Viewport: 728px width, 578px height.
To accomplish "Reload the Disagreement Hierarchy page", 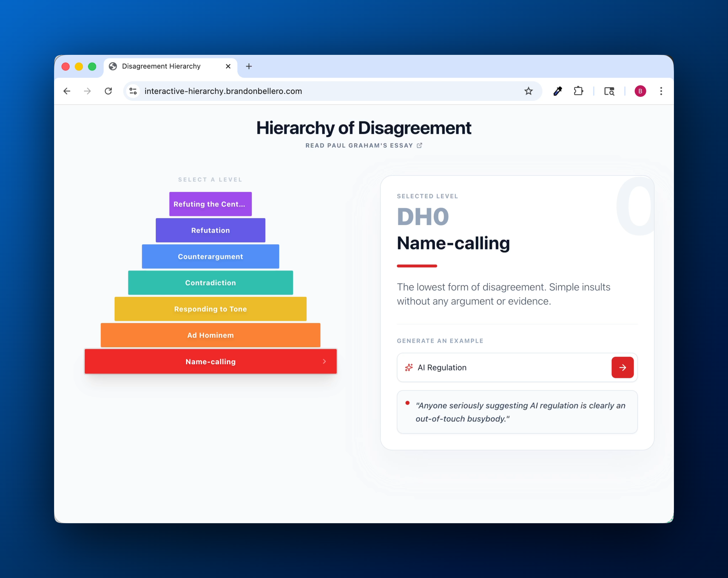I will [x=108, y=91].
